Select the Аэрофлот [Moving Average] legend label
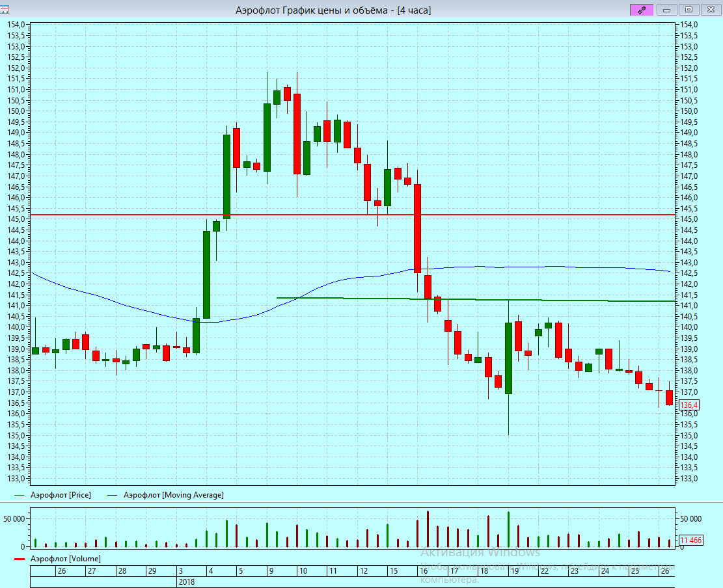 pos(173,495)
